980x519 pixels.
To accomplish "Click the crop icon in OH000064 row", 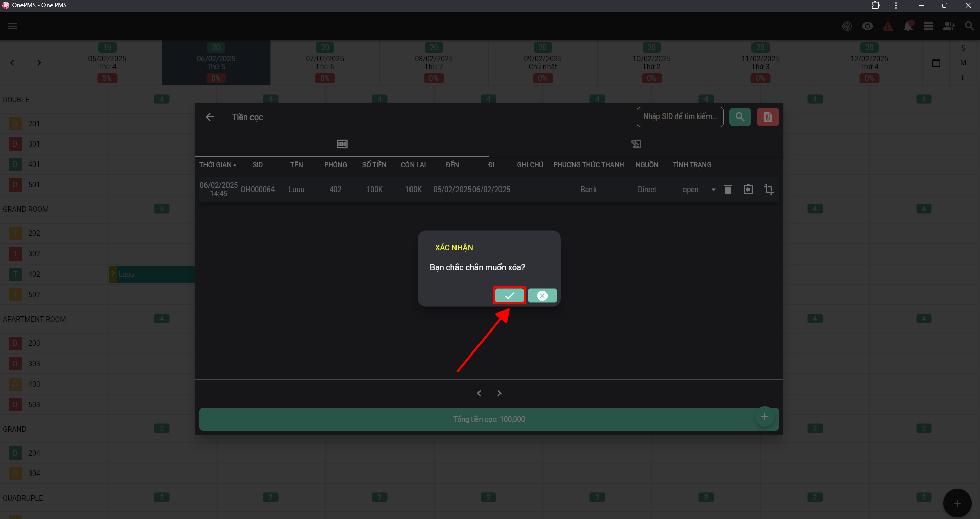I will pos(768,190).
